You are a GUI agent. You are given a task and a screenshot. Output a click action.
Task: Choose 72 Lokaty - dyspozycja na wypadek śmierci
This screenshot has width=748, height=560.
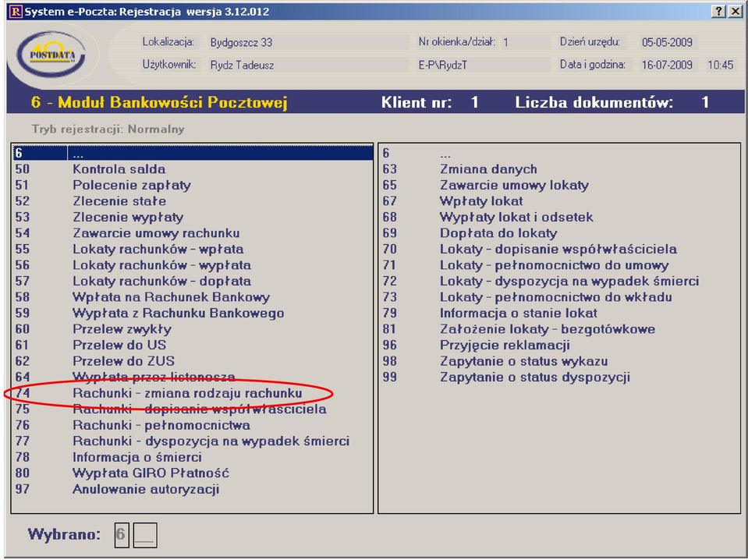(559, 281)
